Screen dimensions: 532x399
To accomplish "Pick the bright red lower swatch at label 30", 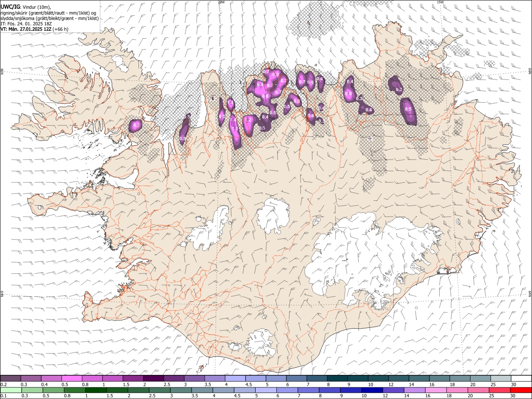I will tap(521, 390).
